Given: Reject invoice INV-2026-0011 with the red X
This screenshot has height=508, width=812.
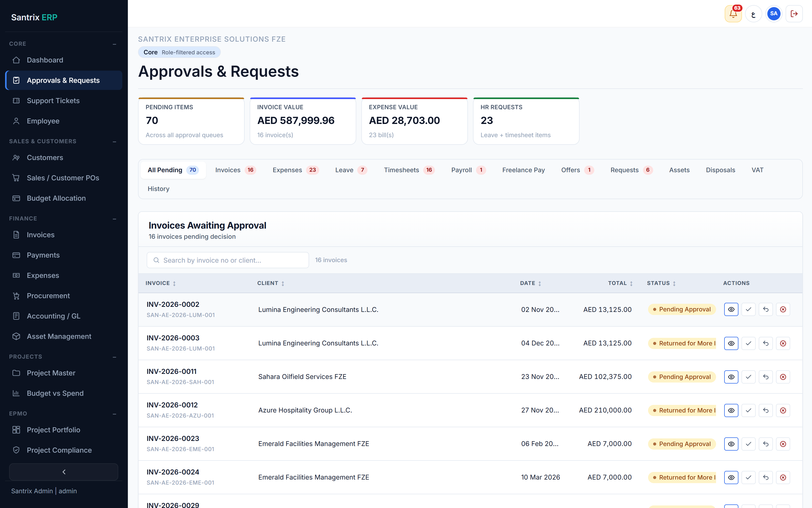Looking at the screenshot, I should (783, 377).
